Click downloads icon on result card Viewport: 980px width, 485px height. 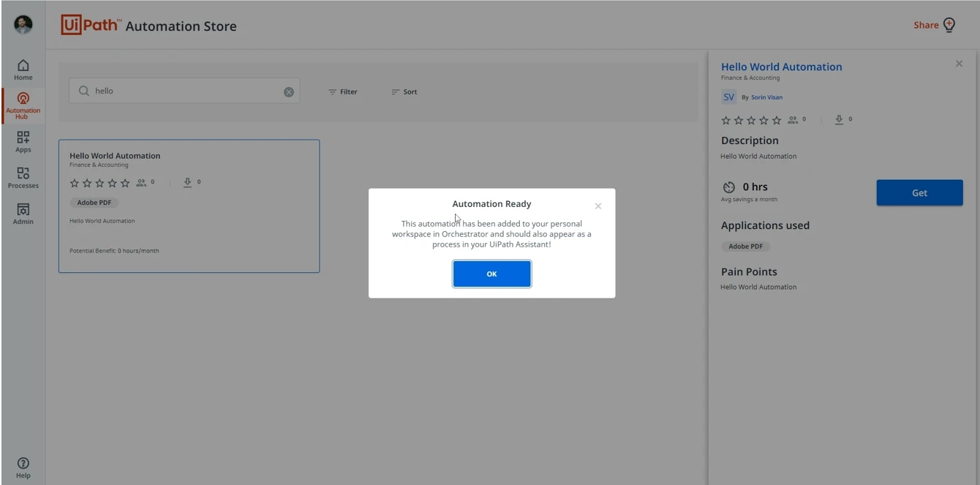tap(187, 182)
